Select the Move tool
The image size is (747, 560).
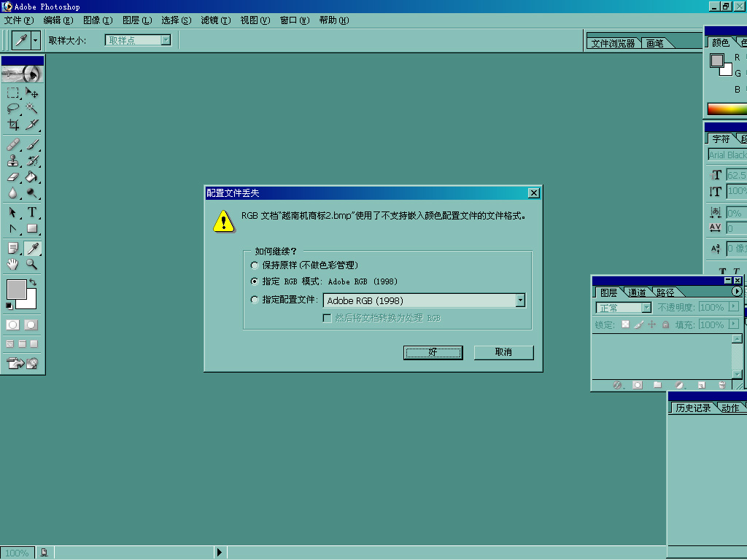click(x=32, y=93)
